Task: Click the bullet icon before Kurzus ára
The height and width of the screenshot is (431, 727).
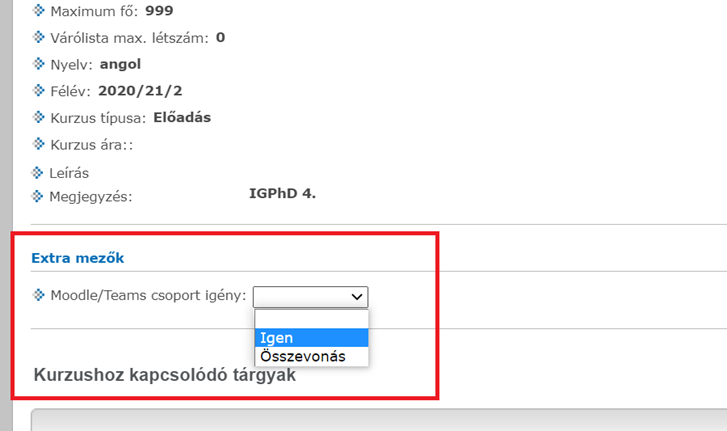Action: pos(39,143)
